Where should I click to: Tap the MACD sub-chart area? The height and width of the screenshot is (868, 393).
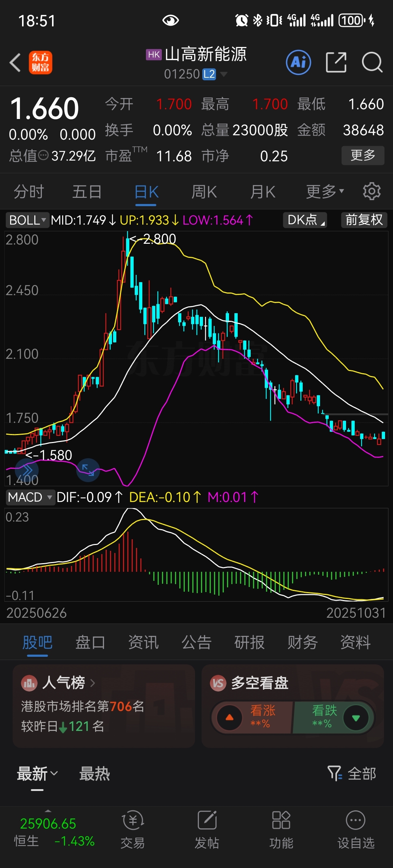pyautogui.click(x=196, y=555)
